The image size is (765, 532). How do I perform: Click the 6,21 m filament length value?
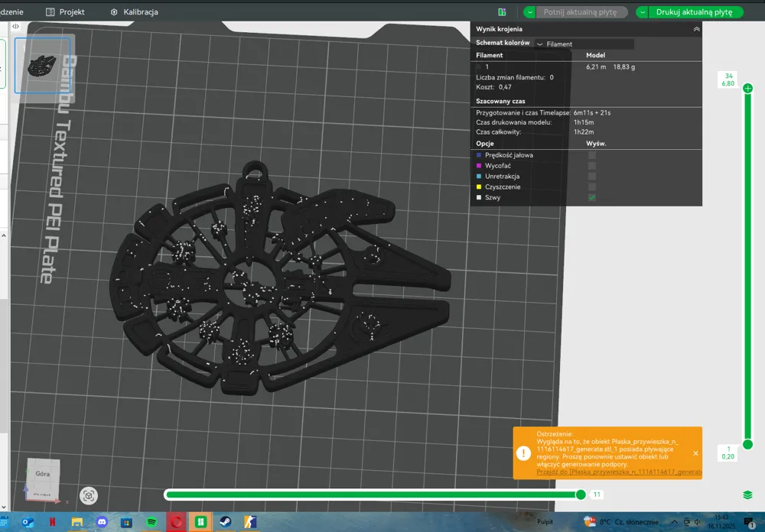tap(596, 66)
